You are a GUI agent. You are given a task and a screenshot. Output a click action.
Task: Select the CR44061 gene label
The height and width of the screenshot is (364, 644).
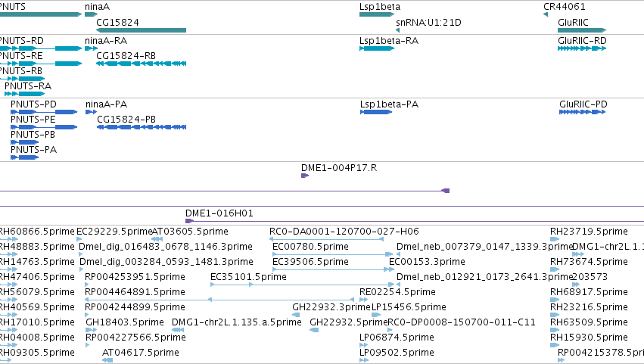565,7
